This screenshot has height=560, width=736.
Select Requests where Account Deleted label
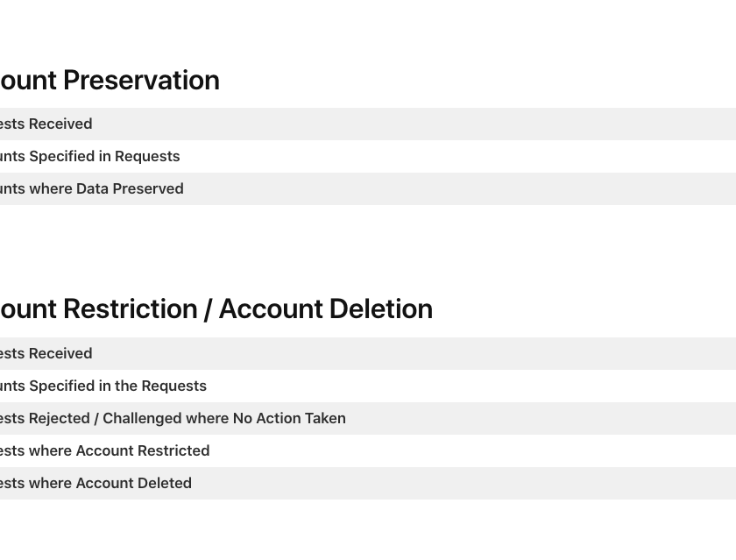96,483
